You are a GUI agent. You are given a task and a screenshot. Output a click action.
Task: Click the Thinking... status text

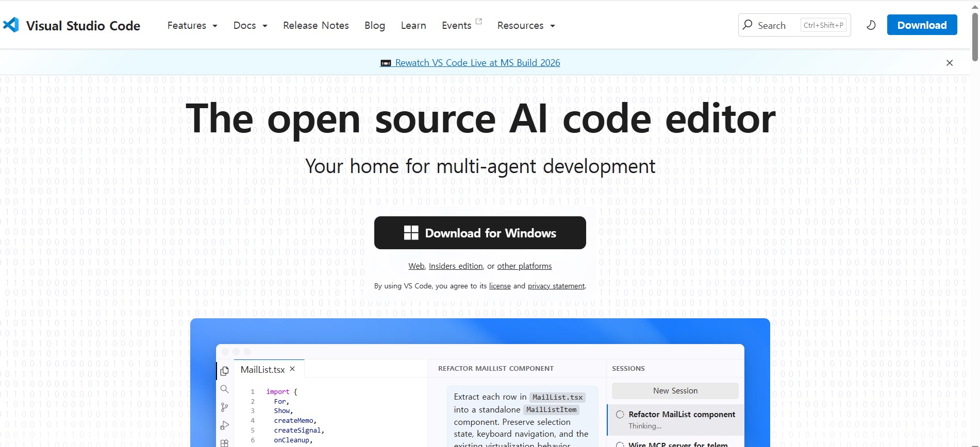[645, 426]
